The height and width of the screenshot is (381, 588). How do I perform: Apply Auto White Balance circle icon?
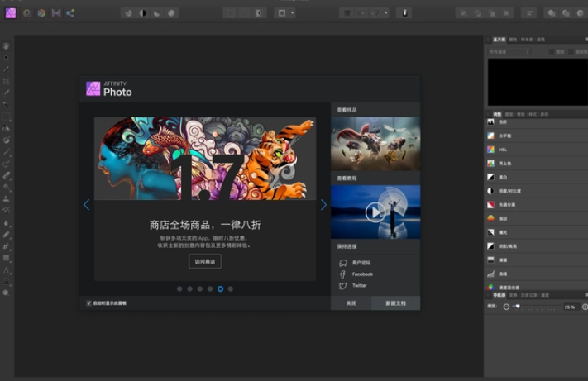pos(171,13)
